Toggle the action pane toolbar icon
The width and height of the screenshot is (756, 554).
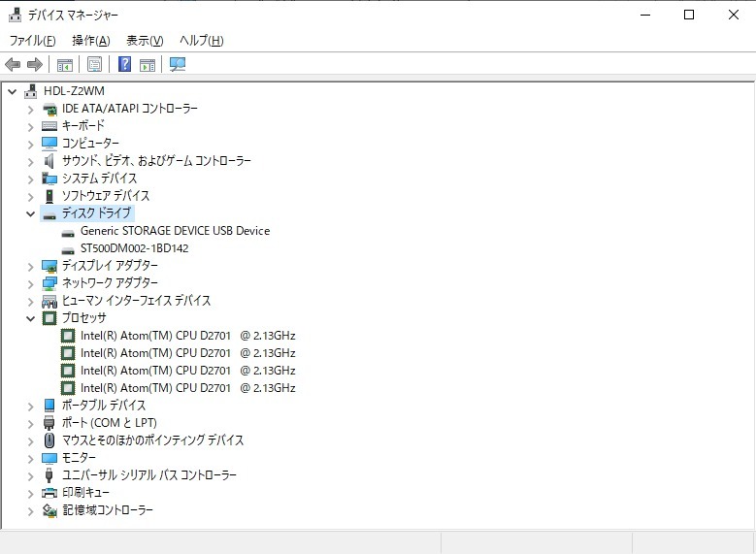tap(148, 64)
